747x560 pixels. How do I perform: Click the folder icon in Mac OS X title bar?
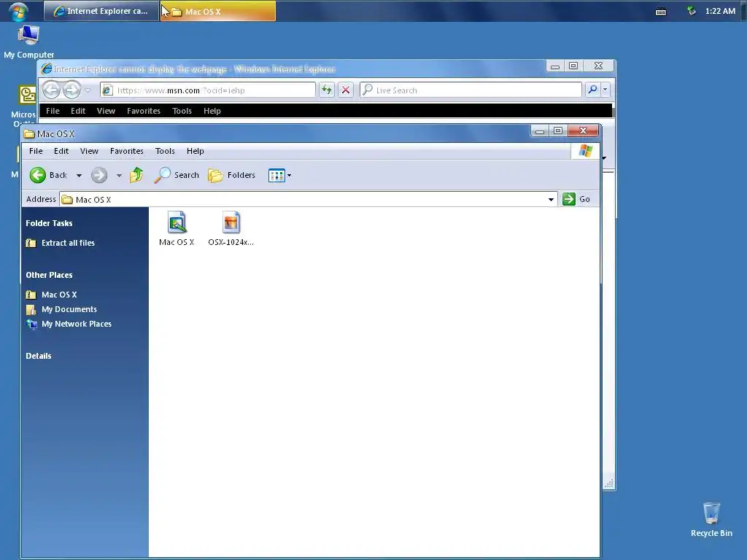coord(29,134)
